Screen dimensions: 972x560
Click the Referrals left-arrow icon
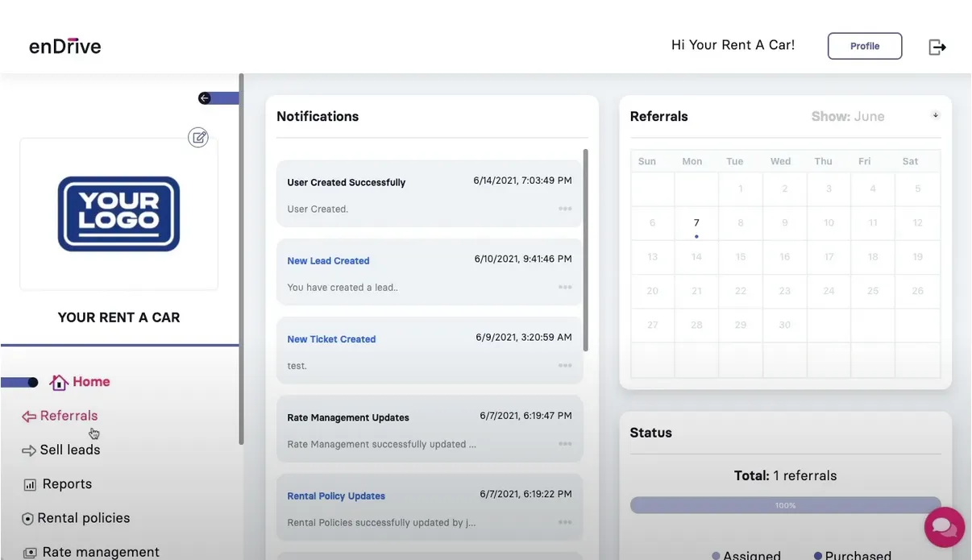29,417
